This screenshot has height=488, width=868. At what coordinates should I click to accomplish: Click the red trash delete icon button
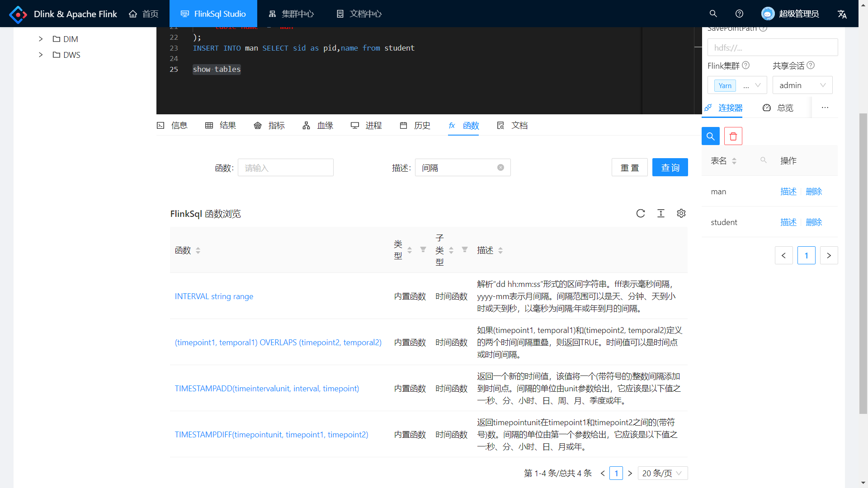733,136
